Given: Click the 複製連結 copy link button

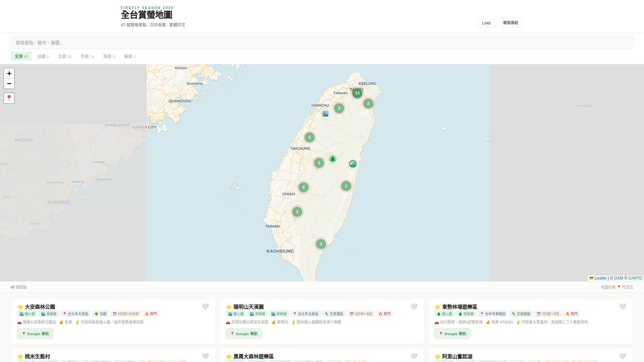Looking at the screenshot, I should click(511, 22).
